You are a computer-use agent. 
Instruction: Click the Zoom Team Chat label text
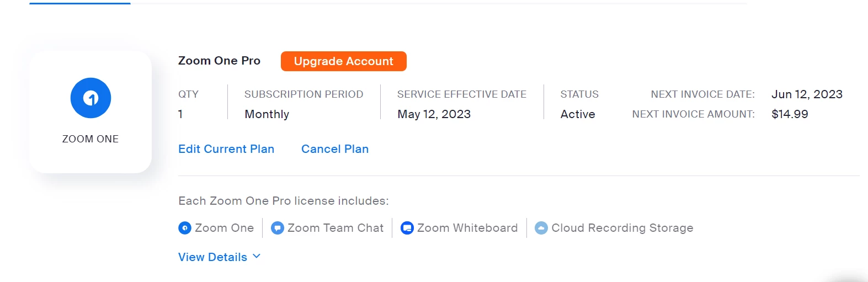tap(336, 228)
